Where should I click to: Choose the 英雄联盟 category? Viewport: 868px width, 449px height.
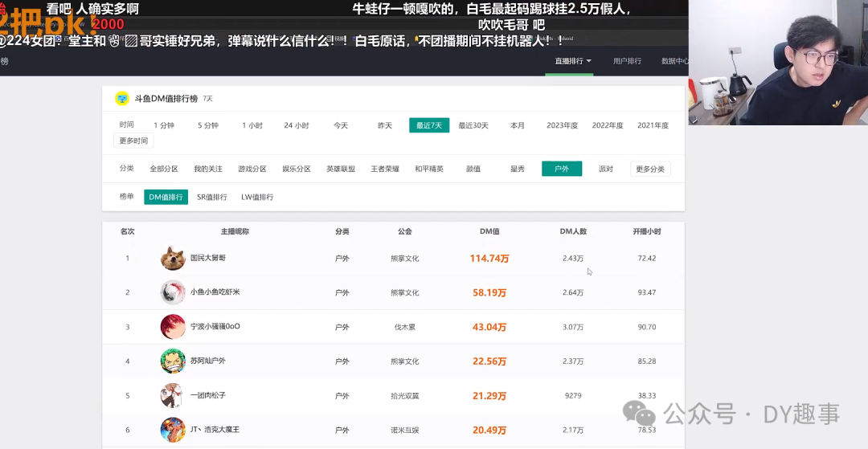coord(341,169)
